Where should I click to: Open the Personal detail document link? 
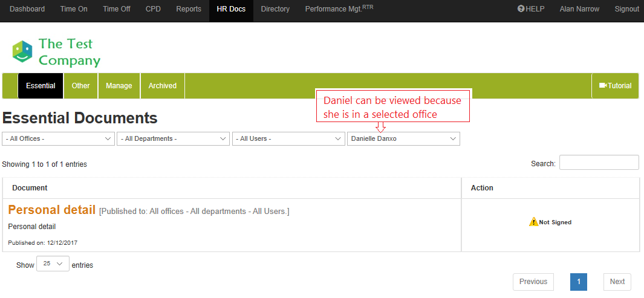52,210
